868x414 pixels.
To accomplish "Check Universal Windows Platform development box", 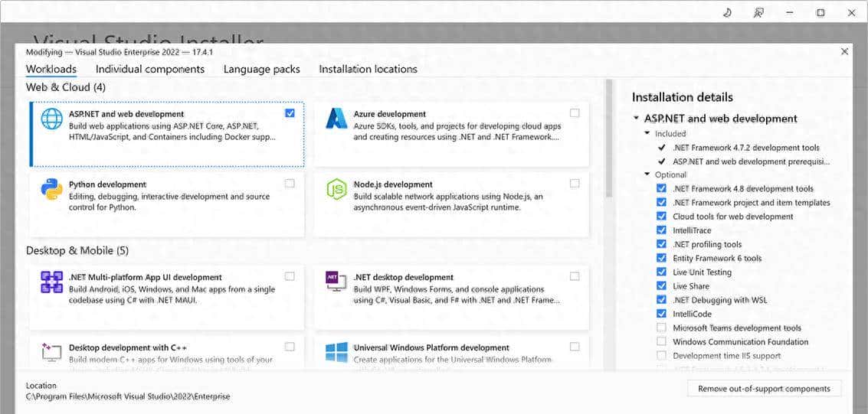I will pyautogui.click(x=575, y=347).
